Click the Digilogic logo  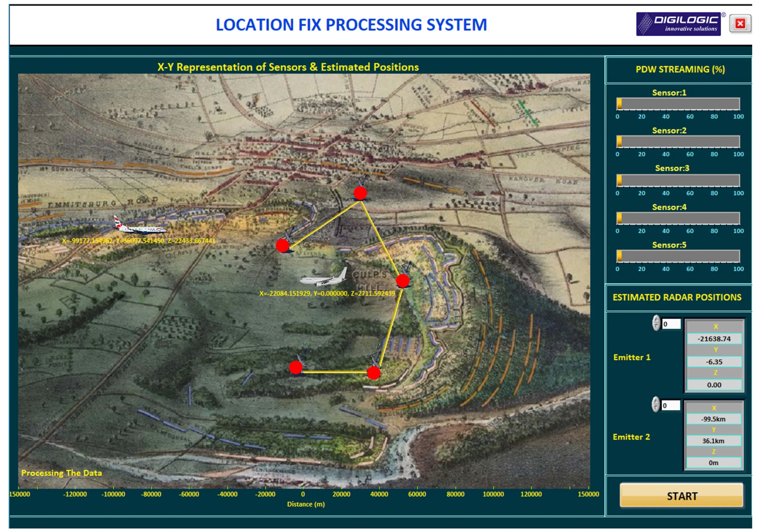click(x=678, y=24)
